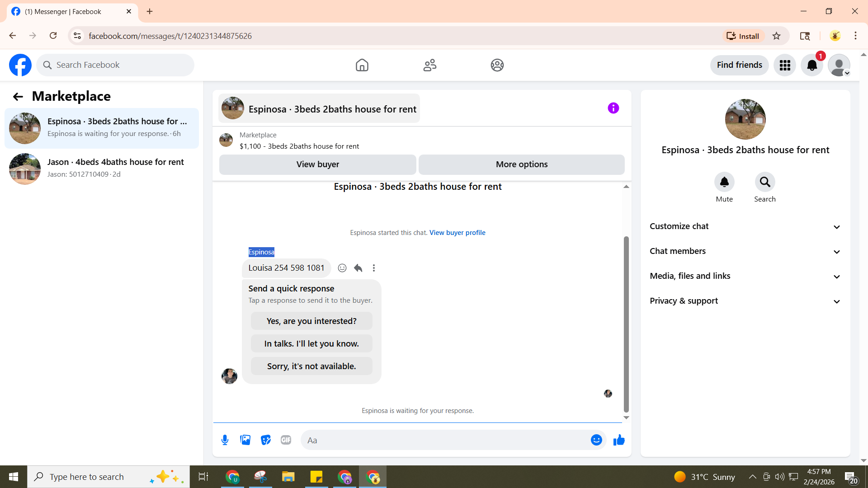Open the View buyer profile link

(457, 233)
